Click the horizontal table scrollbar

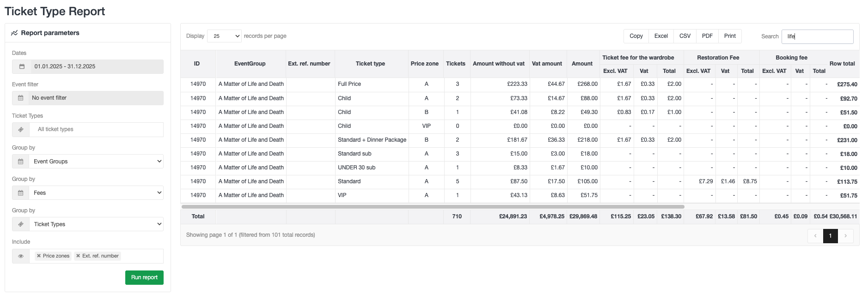(433, 207)
